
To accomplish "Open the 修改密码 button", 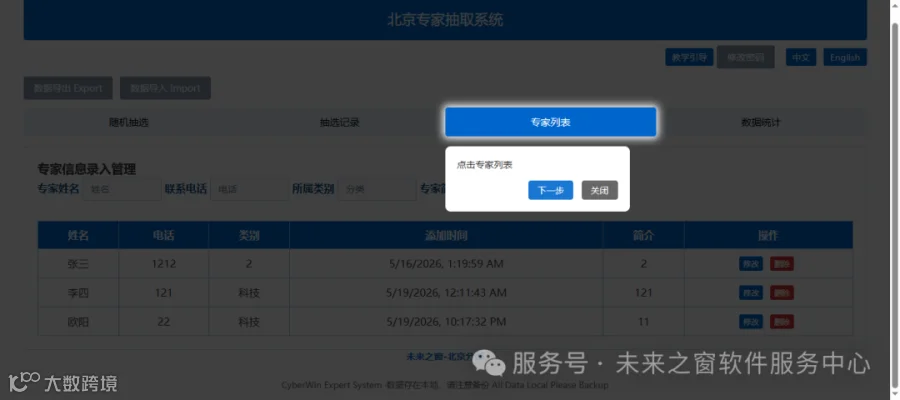I will point(746,57).
